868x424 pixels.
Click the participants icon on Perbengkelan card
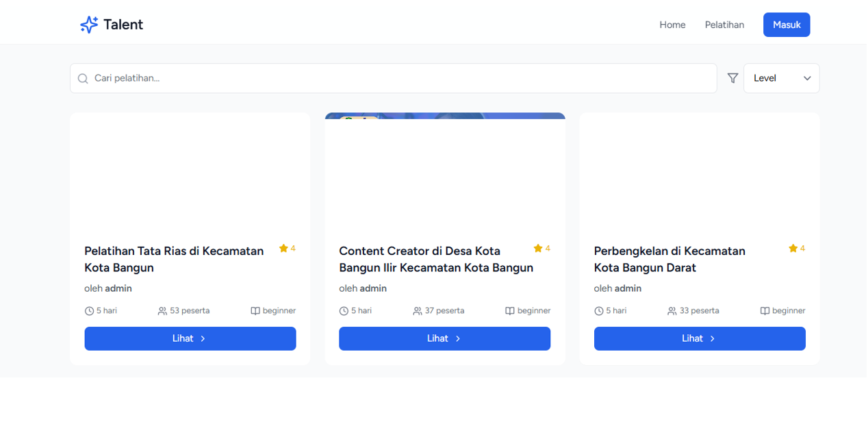pos(672,311)
